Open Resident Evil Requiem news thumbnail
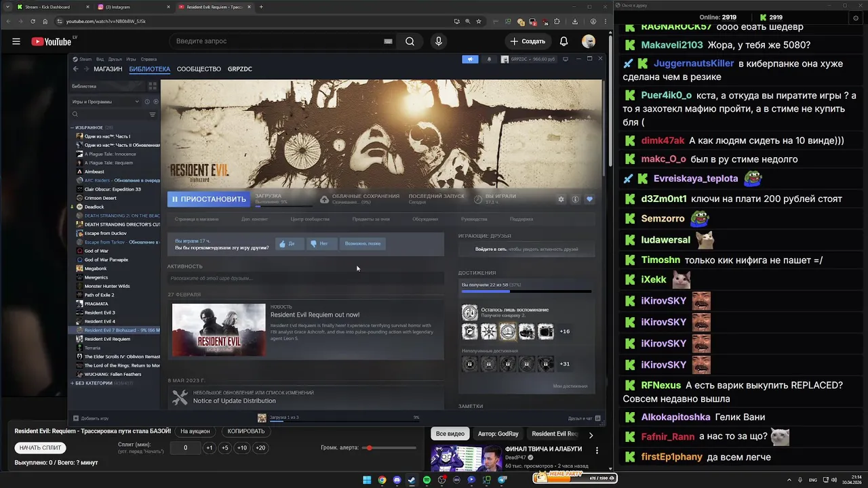868x488 pixels. tap(219, 329)
